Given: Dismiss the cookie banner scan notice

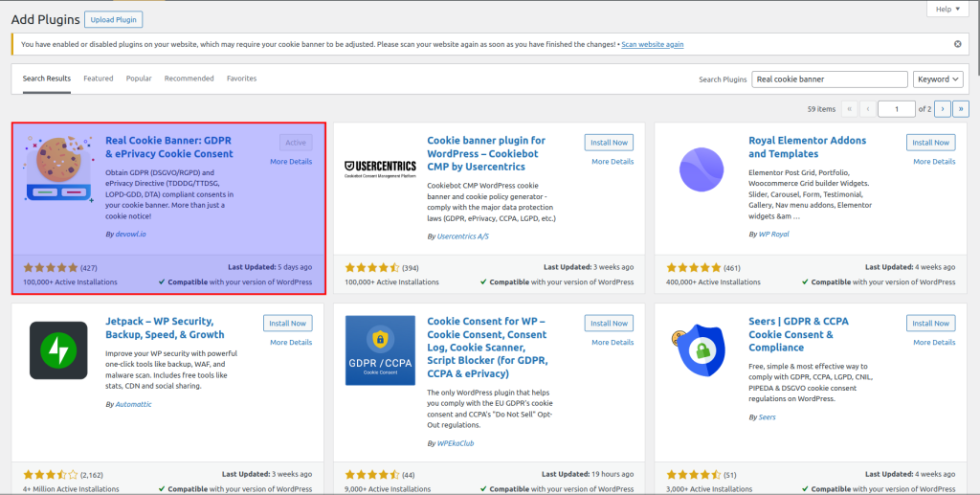Looking at the screenshot, I should 957,44.
